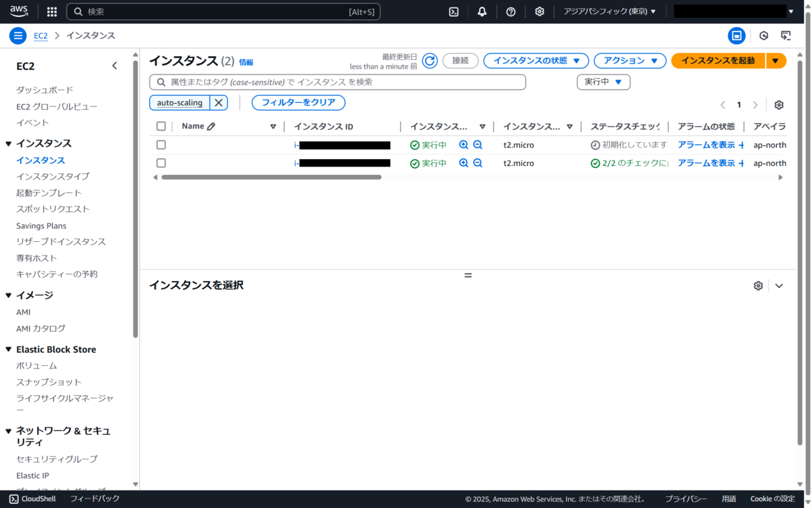Click the フィルターをクリア button
The image size is (812, 508).
point(298,103)
